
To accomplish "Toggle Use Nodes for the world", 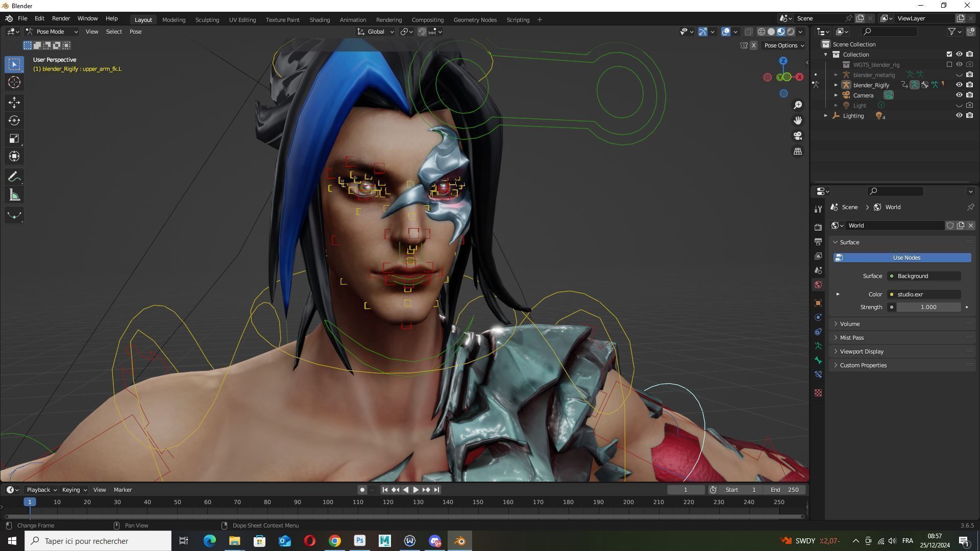I will pos(902,258).
